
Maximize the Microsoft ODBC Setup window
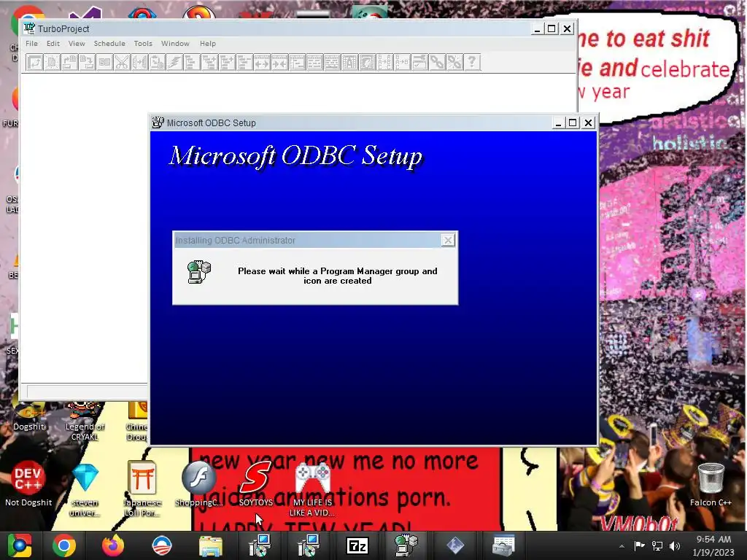[573, 122]
